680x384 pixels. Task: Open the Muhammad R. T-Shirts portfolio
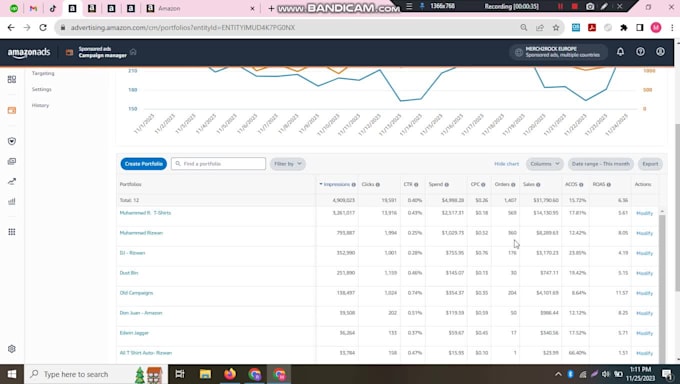(145, 213)
